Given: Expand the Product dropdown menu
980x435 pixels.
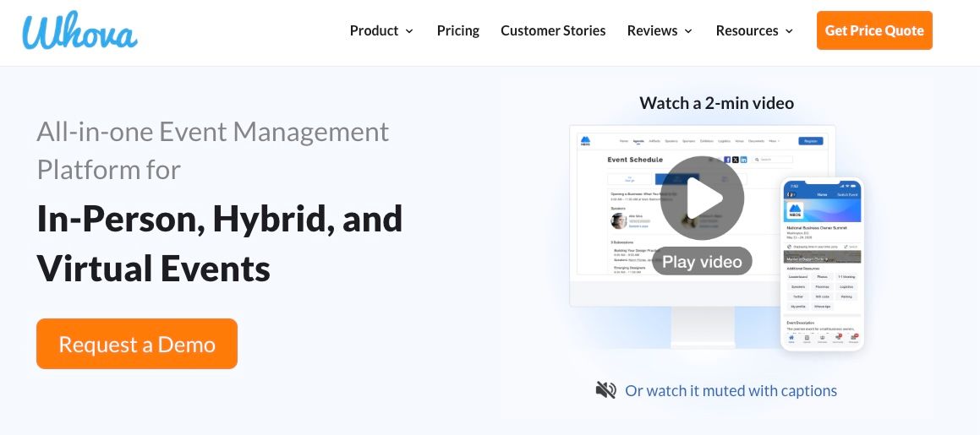Looking at the screenshot, I should click(x=381, y=30).
